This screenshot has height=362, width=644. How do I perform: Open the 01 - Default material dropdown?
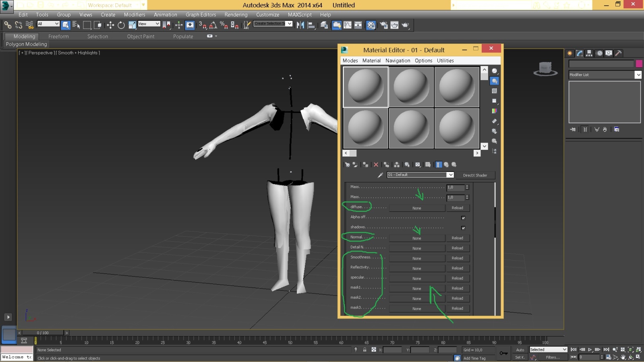(x=450, y=175)
